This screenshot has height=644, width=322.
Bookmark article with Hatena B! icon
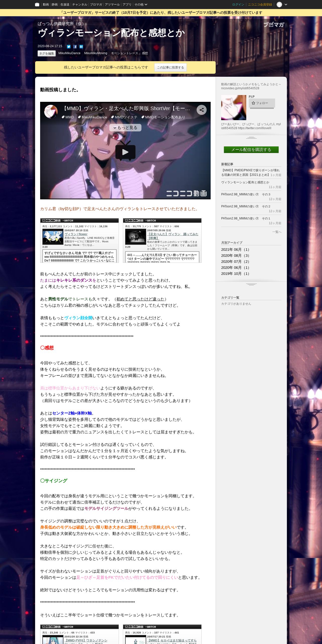click(x=81, y=46)
